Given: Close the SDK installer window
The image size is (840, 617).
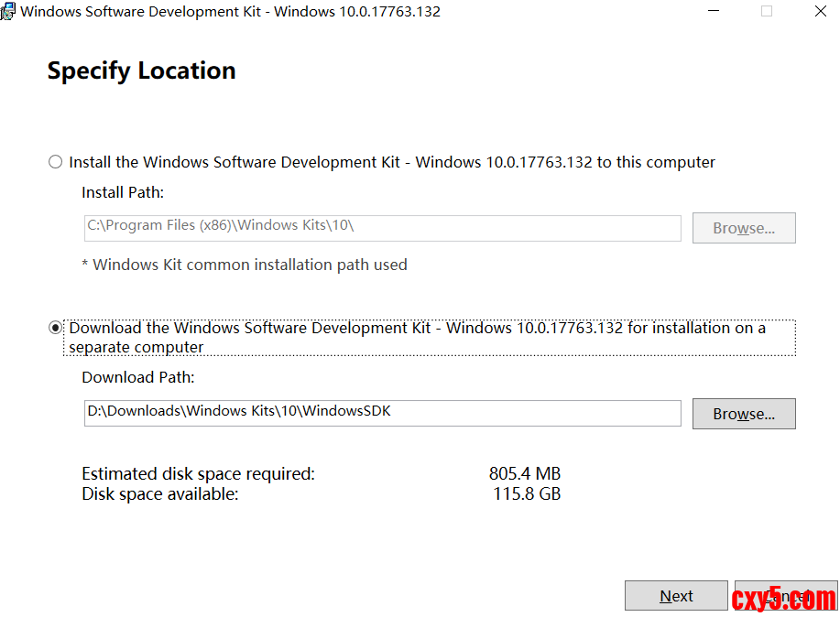Looking at the screenshot, I should click(x=820, y=12).
